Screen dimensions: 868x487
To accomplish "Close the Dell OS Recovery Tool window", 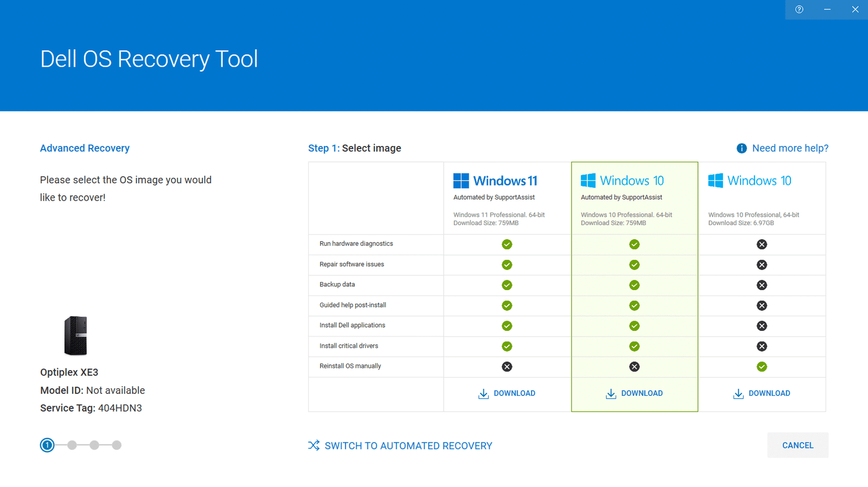I will click(855, 9).
